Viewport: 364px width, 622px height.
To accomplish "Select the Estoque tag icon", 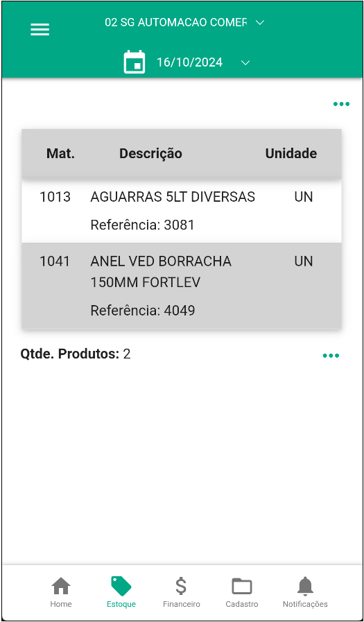I will (121, 586).
